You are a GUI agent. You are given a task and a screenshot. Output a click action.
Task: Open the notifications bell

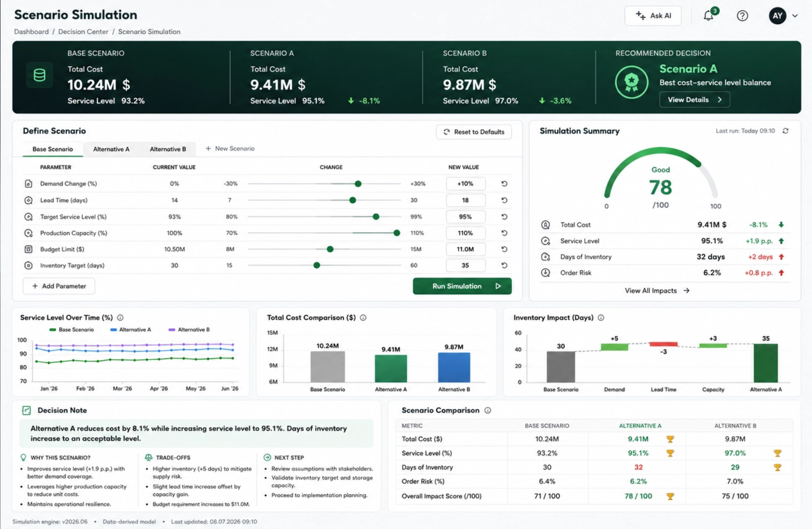709,16
